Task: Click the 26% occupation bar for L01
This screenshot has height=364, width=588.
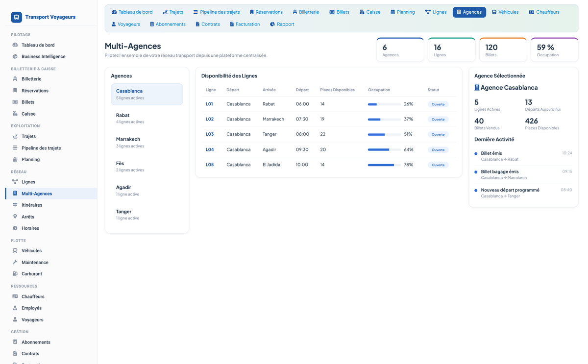Action: 384,104
